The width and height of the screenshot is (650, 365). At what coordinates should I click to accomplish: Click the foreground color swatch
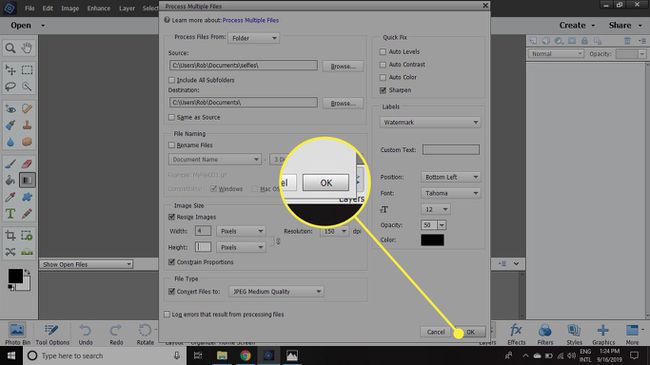tap(15, 276)
